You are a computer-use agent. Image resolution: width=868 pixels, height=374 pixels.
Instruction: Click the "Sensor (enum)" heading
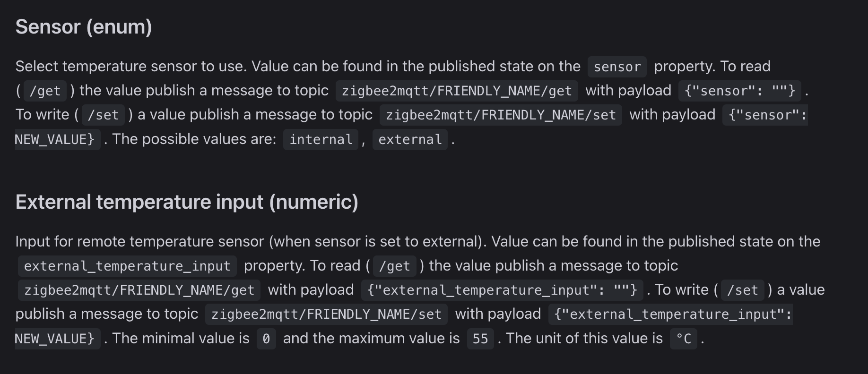coord(84,27)
